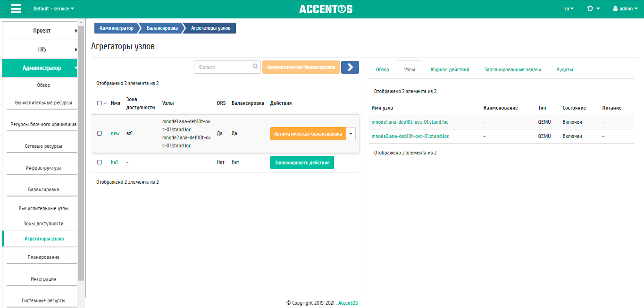Expand the Проект sidebar section
The image size is (644, 308).
coord(40,31)
